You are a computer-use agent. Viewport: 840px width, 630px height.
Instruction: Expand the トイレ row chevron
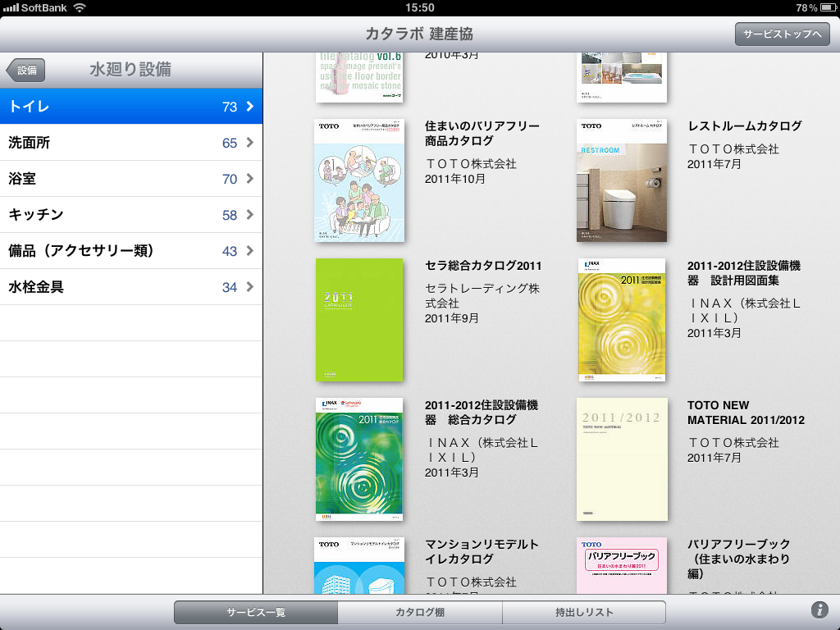point(249,107)
